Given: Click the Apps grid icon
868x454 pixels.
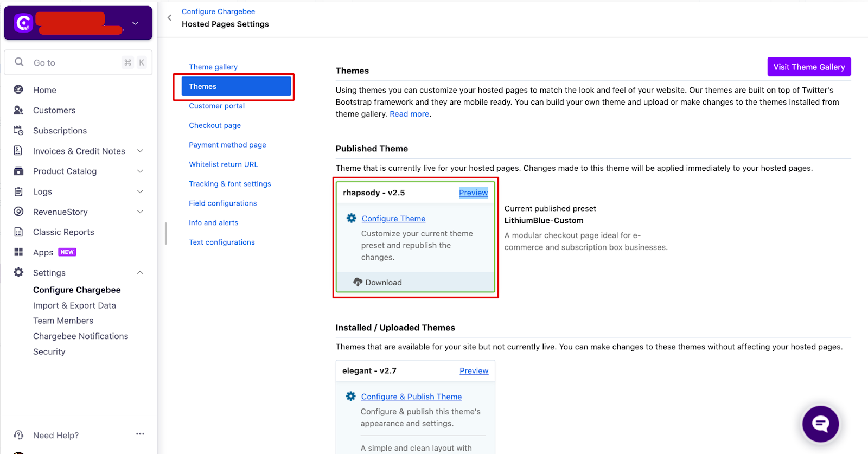Looking at the screenshot, I should 18,252.
